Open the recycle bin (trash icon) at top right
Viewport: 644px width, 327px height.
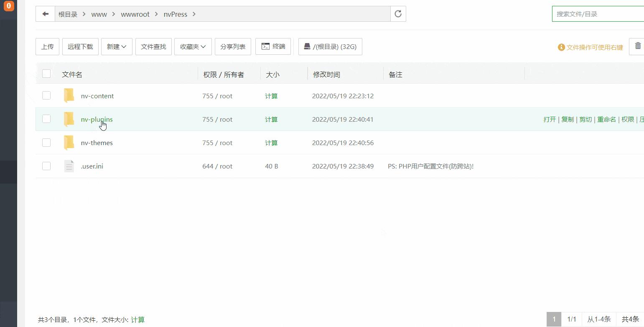coord(637,46)
